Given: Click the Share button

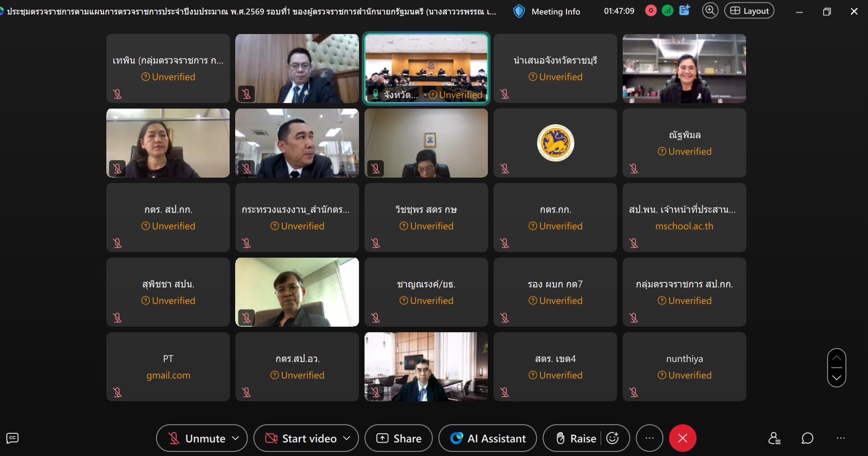Looking at the screenshot, I should 399,438.
